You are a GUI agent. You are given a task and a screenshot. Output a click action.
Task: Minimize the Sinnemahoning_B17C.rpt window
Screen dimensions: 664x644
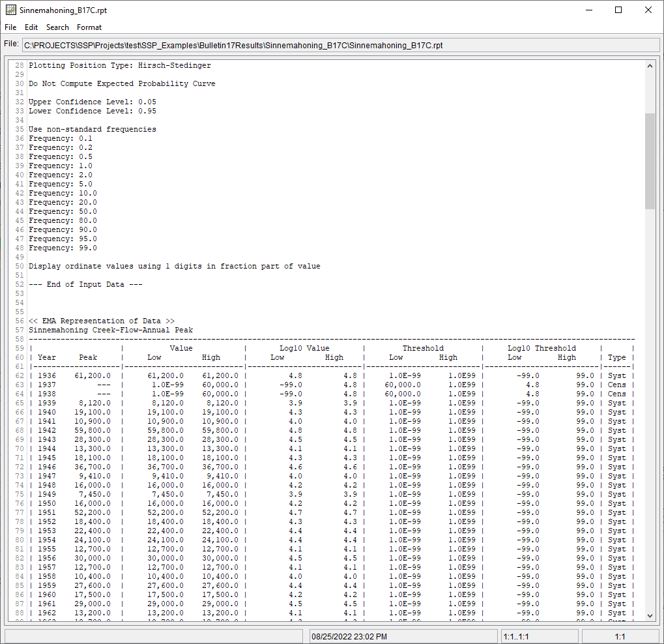[590, 10]
